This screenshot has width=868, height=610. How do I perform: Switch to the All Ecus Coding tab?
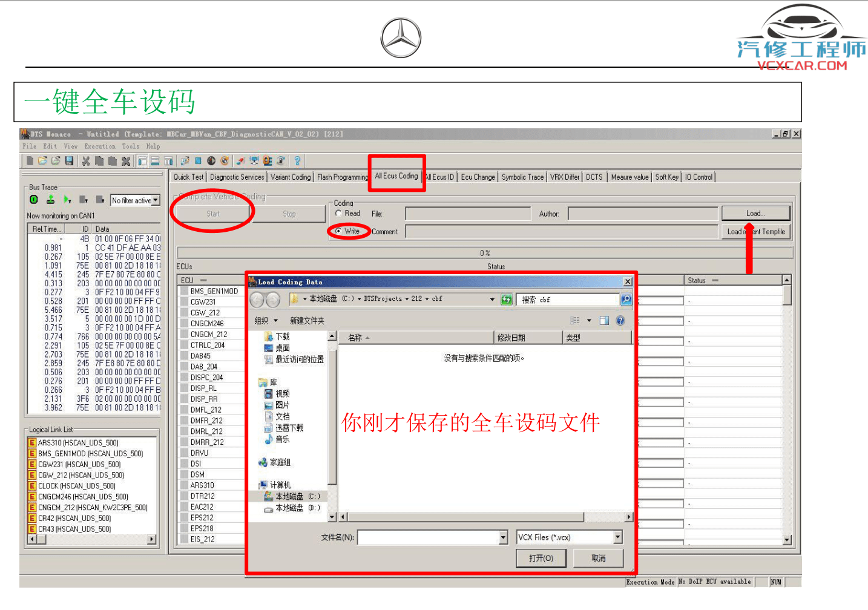point(396,176)
